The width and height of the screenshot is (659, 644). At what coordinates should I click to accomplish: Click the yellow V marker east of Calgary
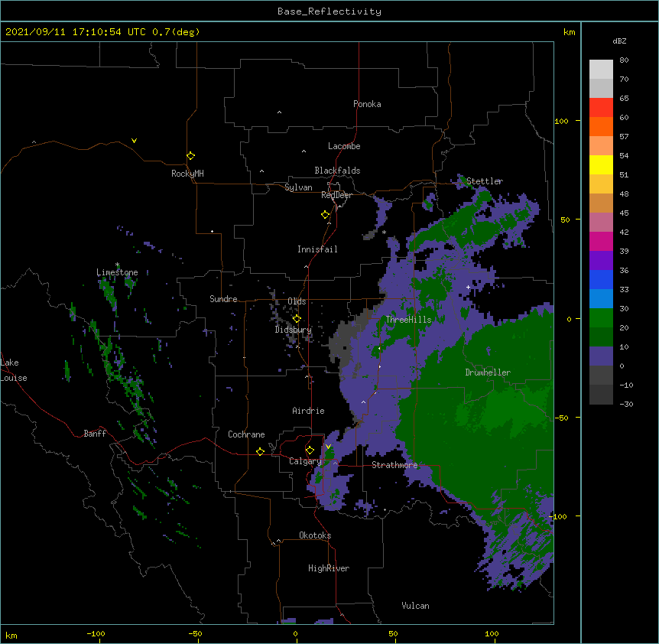[328, 447]
